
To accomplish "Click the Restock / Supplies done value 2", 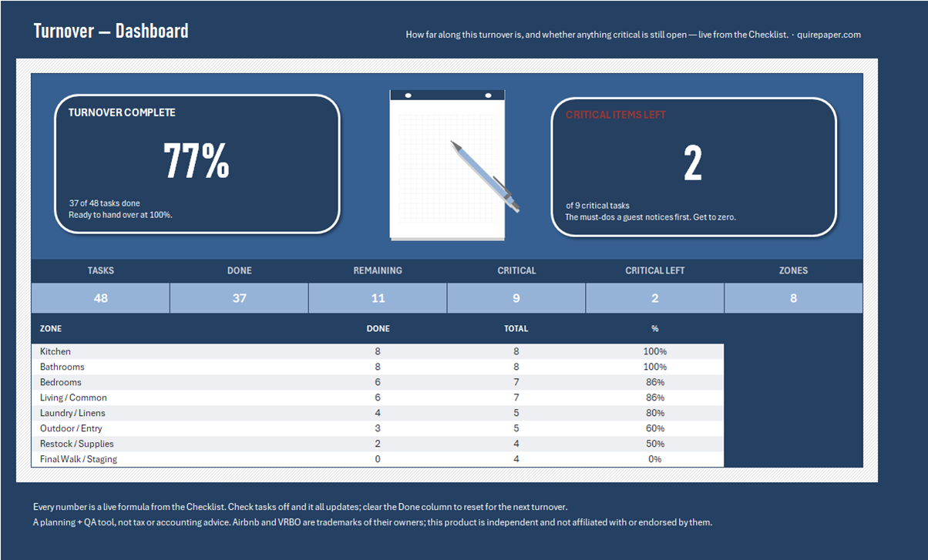I will click(378, 444).
